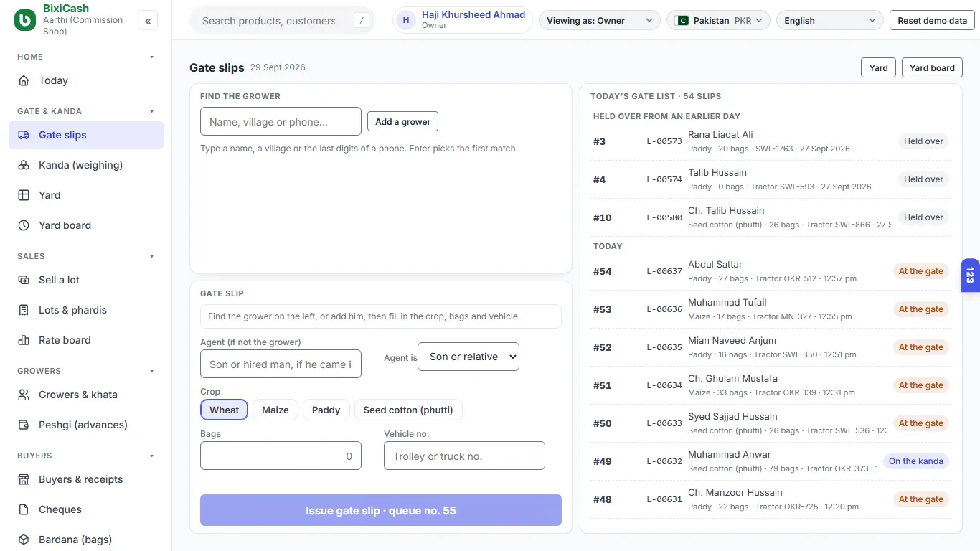Click the Agent name input field
This screenshot has width=980, height=551.
[x=281, y=364]
